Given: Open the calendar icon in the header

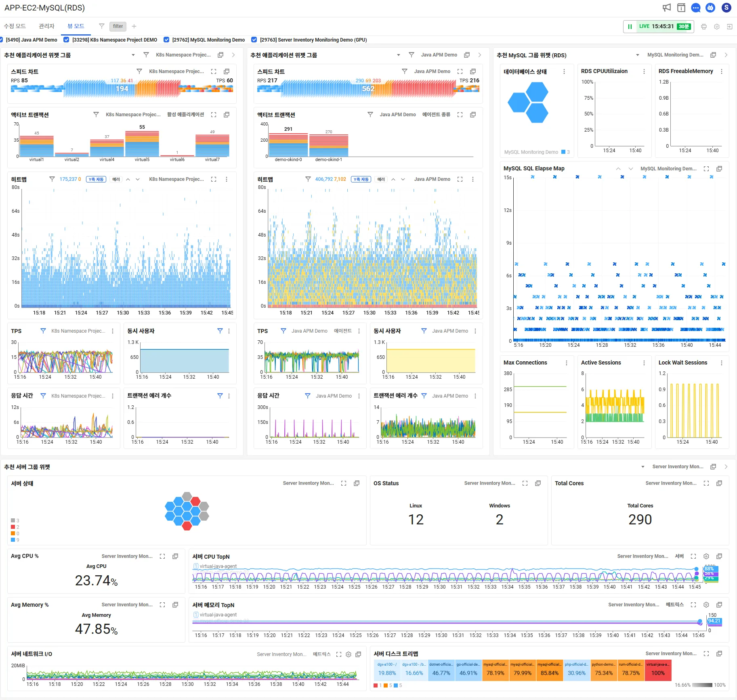Looking at the screenshot, I should [681, 8].
